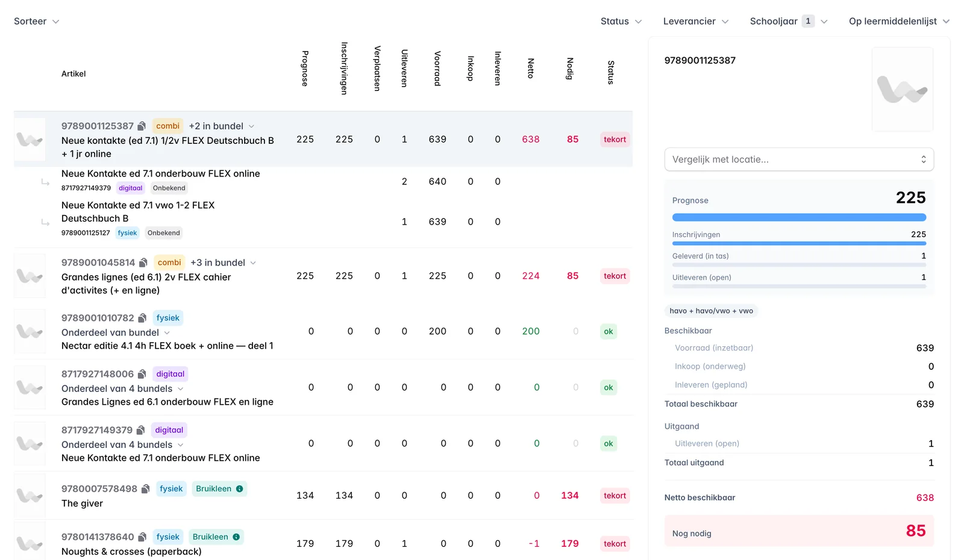964x560 pixels.
Task: Click the havo + havo/vwo + vwo tag
Action: (x=711, y=311)
